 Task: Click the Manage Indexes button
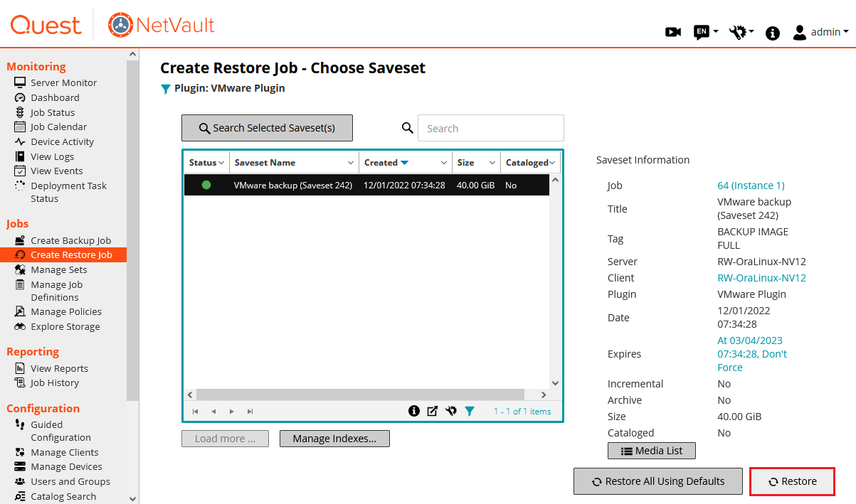click(334, 439)
